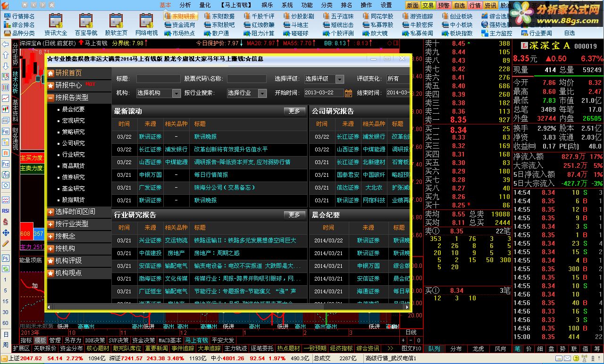Viewport: 604px width, 364px height.
Task: Switch to 资金决策 bottom tab
Action: pyautogui.click(x=143, y=340)
